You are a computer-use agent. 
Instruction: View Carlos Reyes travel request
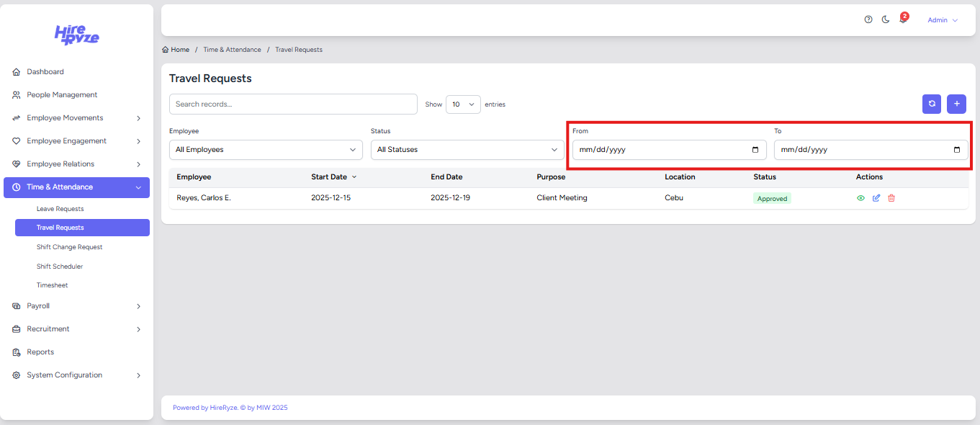[860, 198]
